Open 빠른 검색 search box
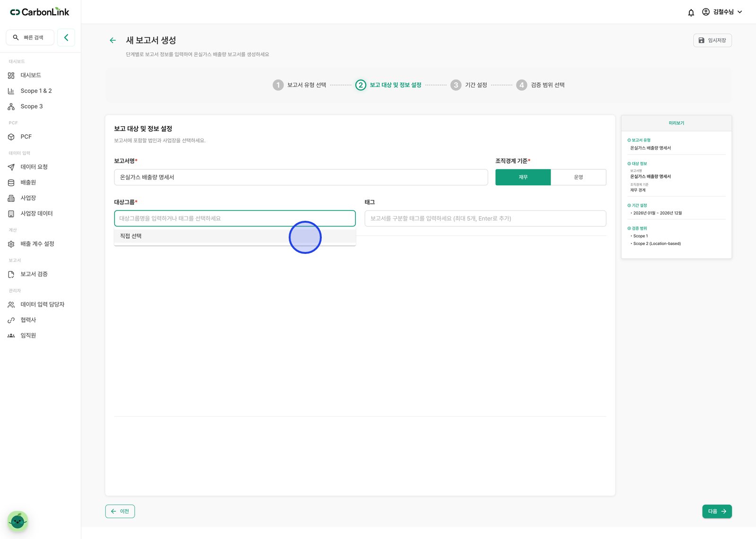756x539 pixels. pyautogui.click(x=30, y=37)
